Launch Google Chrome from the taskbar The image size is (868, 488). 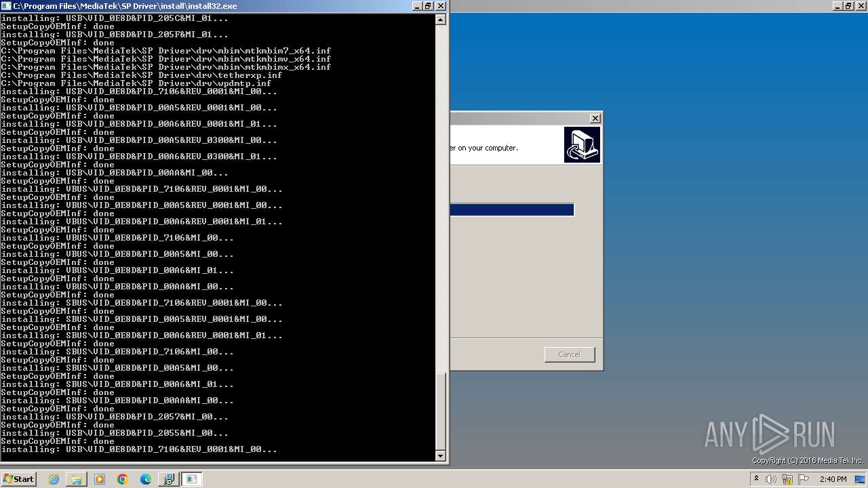tap(123, 479)
